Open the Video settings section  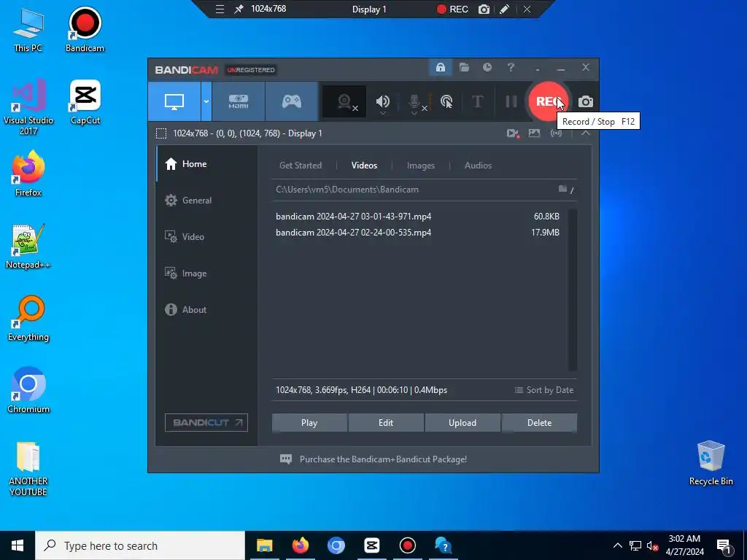206,237
